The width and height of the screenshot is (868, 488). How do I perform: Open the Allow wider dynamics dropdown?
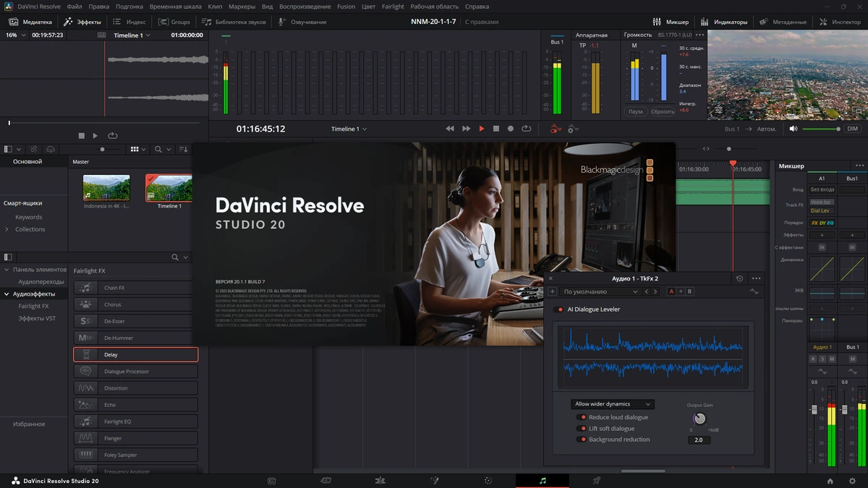[x=612, y=404]
